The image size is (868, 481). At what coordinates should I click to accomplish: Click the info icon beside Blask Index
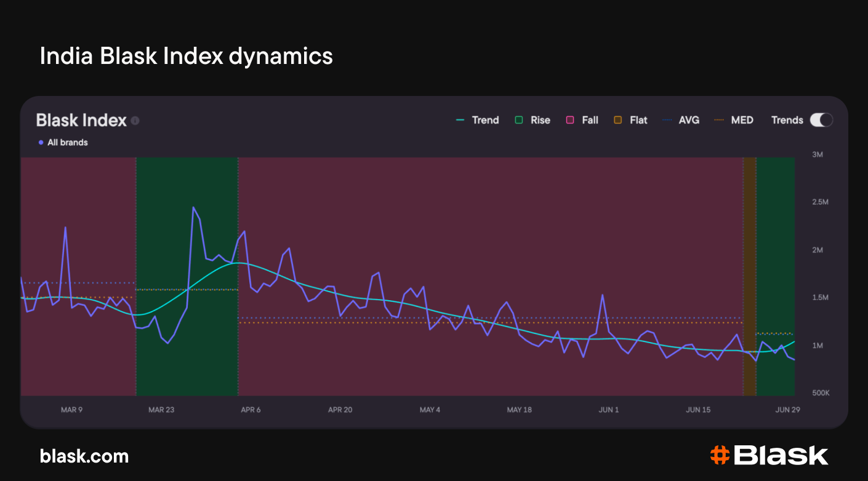click(x=135, y=121)
